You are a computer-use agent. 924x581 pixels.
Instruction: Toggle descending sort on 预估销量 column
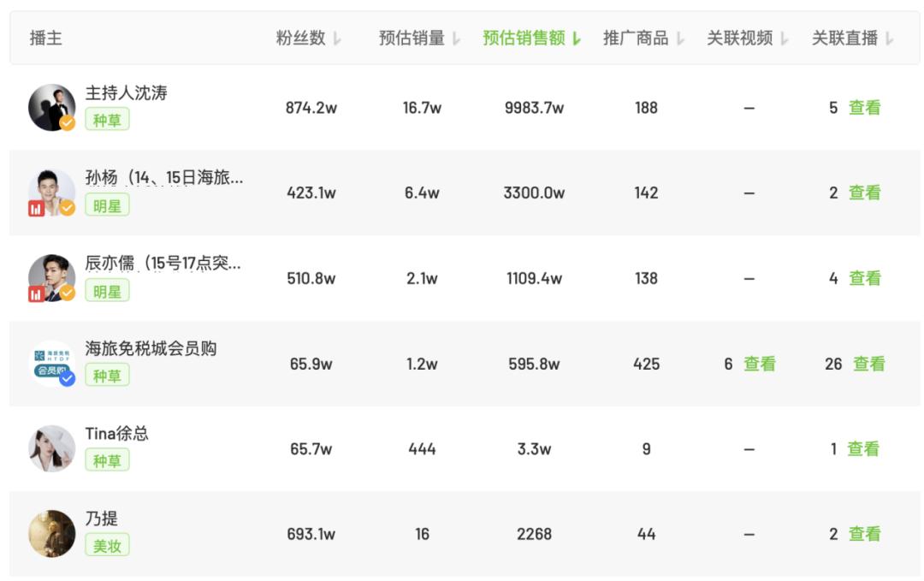(454, 37)
